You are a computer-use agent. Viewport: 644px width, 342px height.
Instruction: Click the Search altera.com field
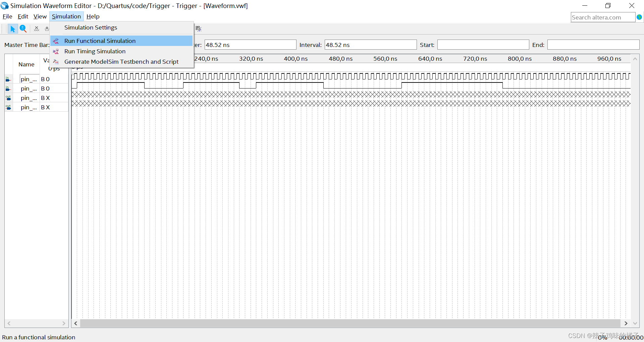point(603,17)
